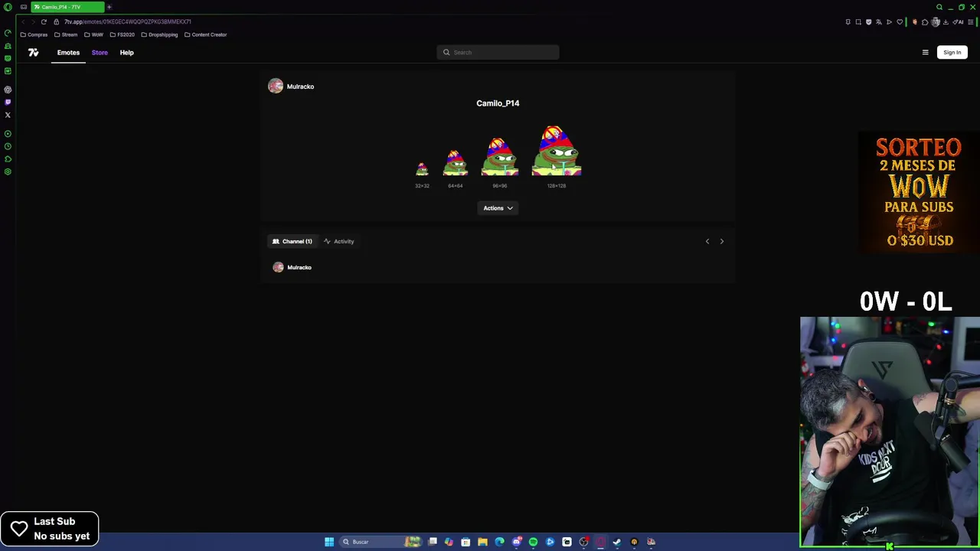The image size is (980, 551).
Task: Open File Explorer from the taskbar
Action: [482, 542]
